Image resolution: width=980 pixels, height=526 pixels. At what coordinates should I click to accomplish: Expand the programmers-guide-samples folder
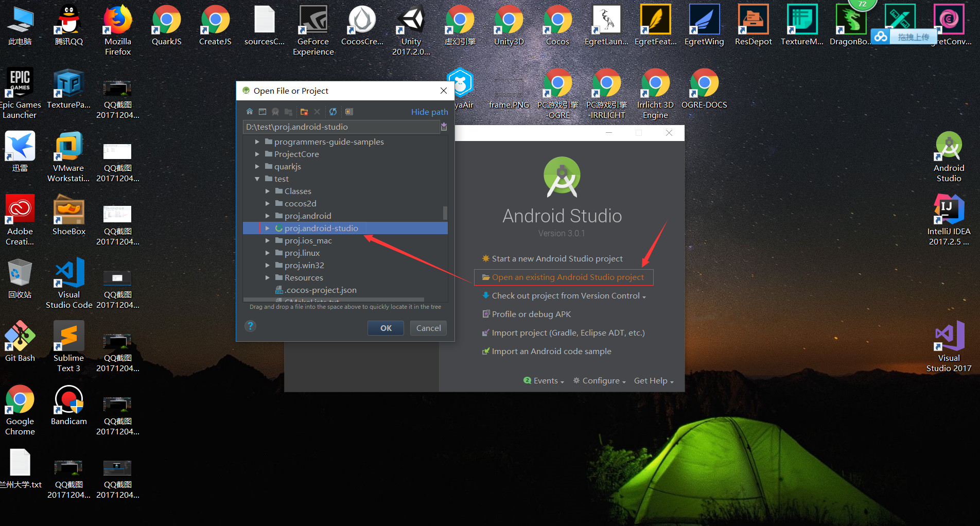(x=257, y=142)
